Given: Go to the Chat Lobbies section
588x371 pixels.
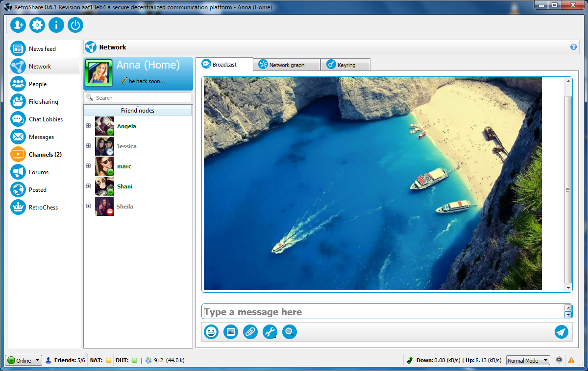Looking at the screenshot, I should 47,119.
